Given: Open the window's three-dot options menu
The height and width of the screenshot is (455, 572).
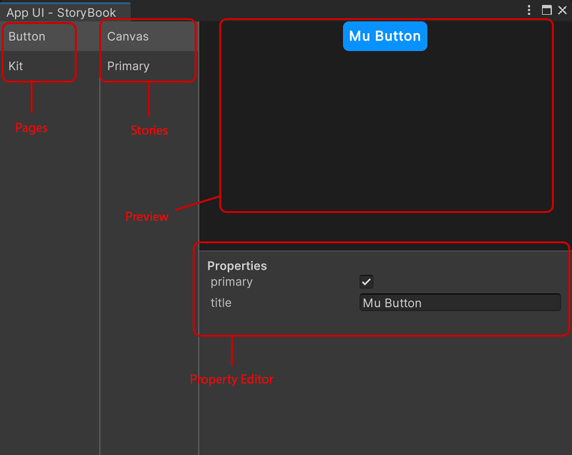Looking at the screenshot, I should (x=529, y=10).
